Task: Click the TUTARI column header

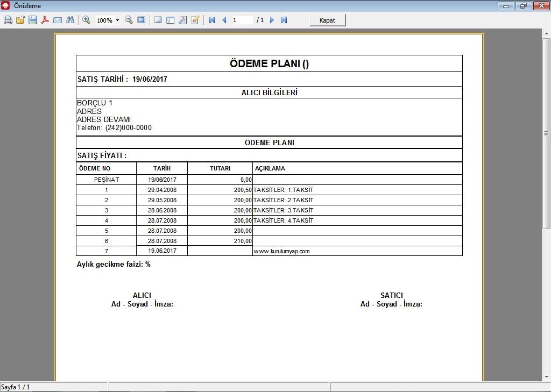Action: (x=220, y=168)
